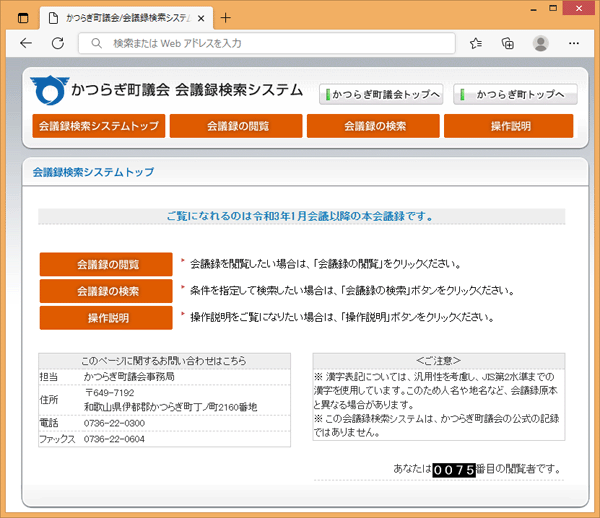Click the browser back arrow
Screen dimensions: 600x518
coord(26,44)
